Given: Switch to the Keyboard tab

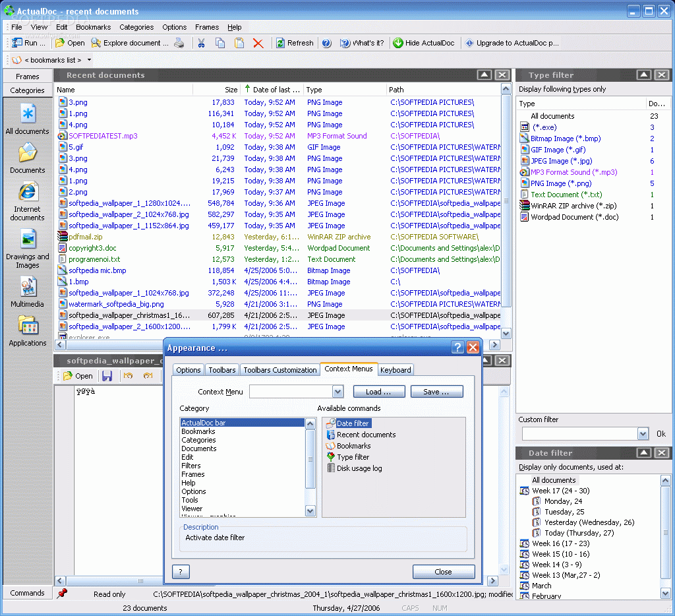Looking at the screenshot, I should pyautogui.click(x=396, y=369).
